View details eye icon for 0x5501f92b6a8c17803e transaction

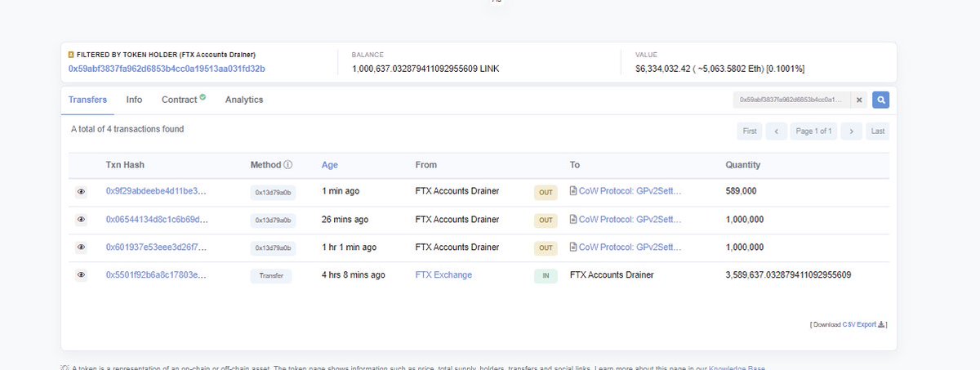click(x=81, y=275)
